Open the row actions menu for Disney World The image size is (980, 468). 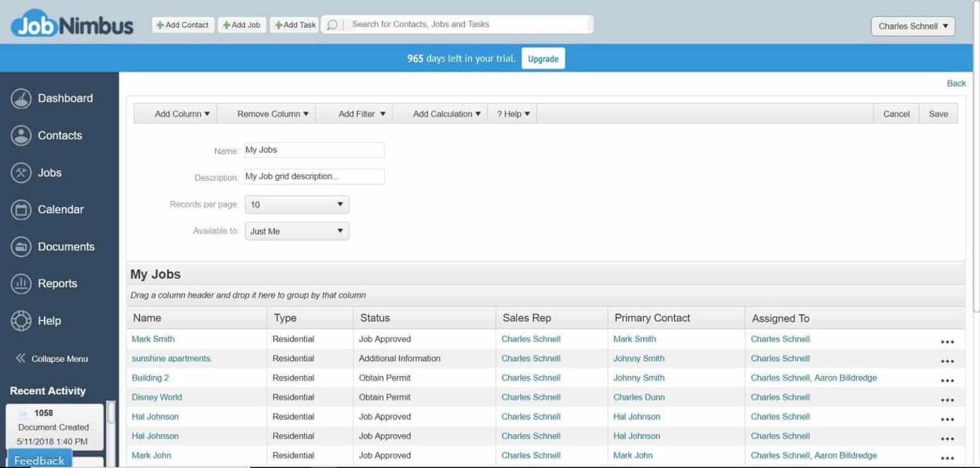tap(946, 400)
